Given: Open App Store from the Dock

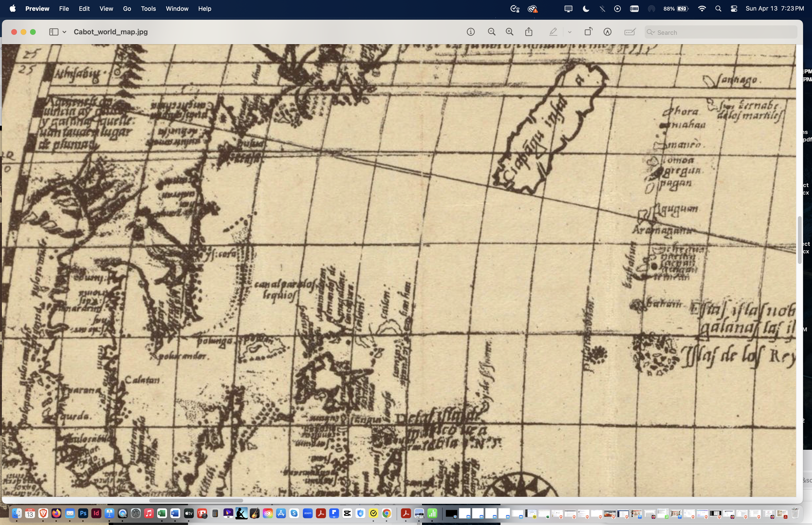Looking at the screenshot, I should click(281, 513).
